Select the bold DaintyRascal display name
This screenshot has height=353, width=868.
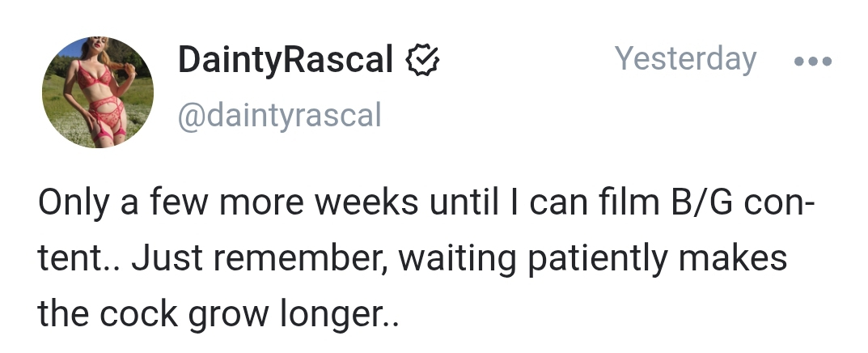tap(286, 61)
